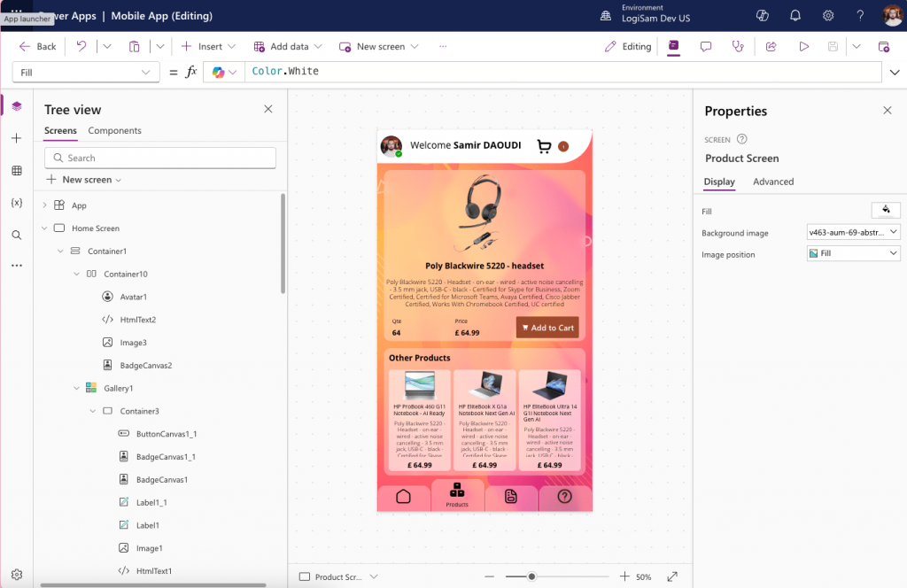The width and height of the screenshot is (907, 588).
Task: Open the Insert menu
Action: click(208, 46)
